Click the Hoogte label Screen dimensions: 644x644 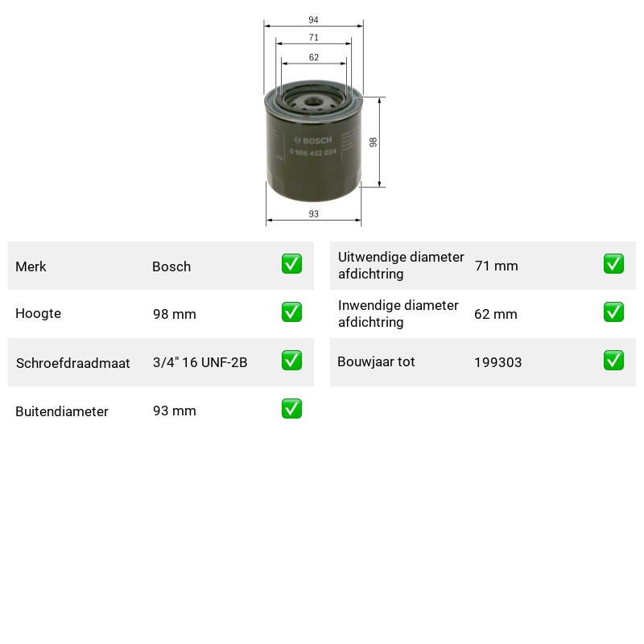[x=38, y=314]
